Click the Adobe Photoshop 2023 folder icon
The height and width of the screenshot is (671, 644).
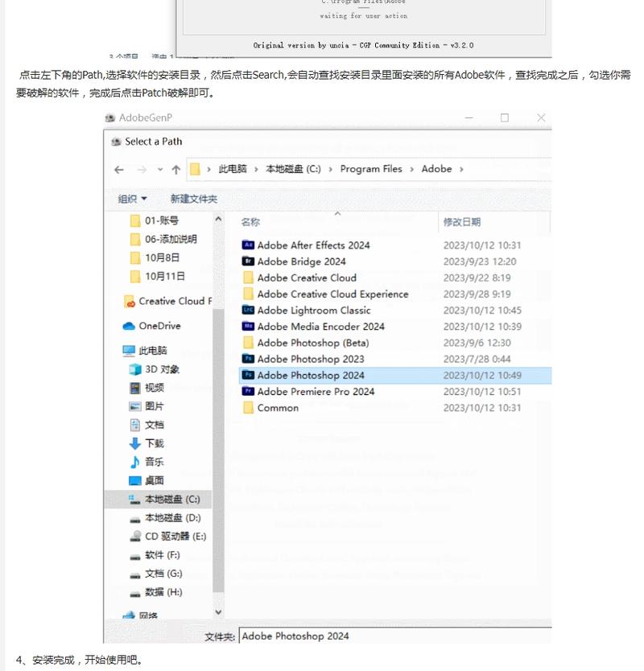(x=248, y=359)
